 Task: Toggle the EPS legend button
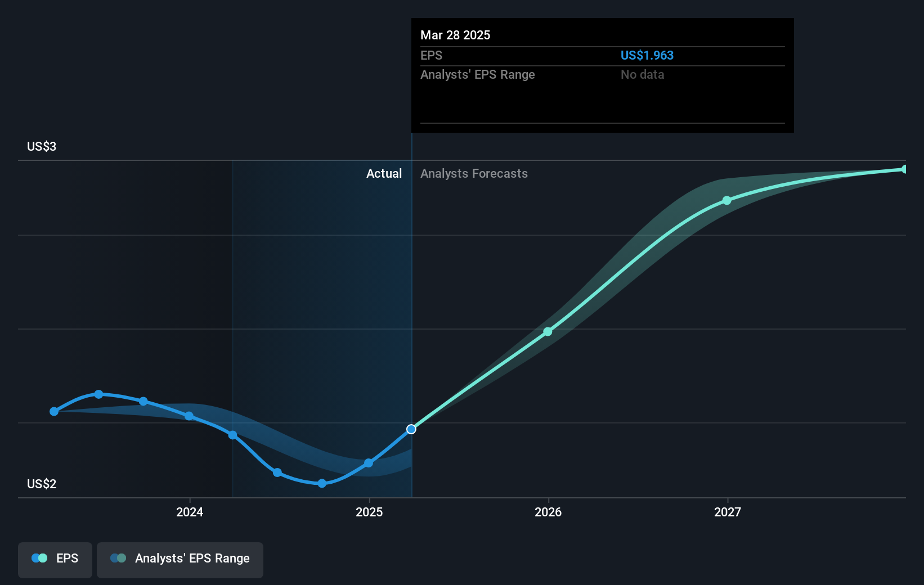pos(55,560)
